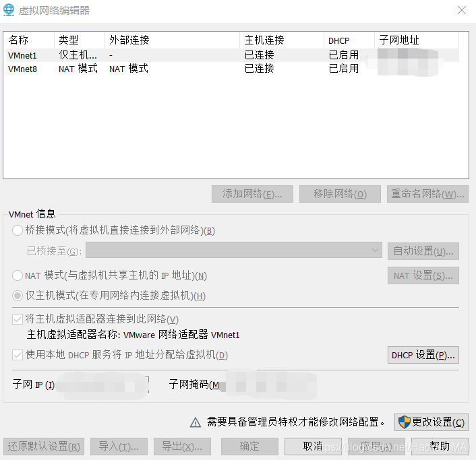Close the 虚拟网络编辑器 window
Screen dimensions: 476x460
point(462,10)
